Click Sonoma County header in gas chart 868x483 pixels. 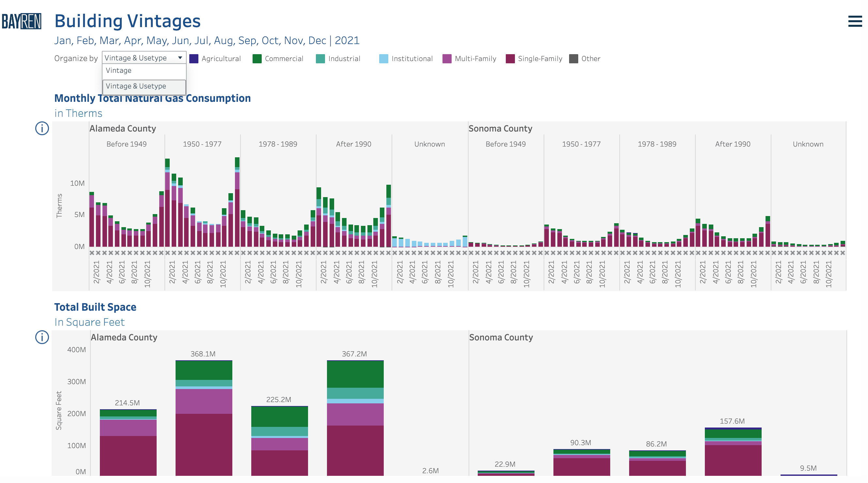coord(500,128)
